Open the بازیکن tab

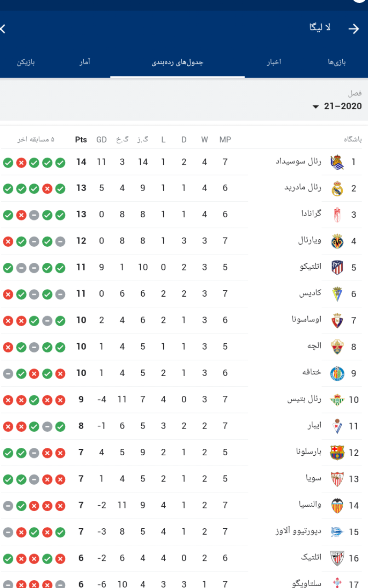[x=26, y=62]
